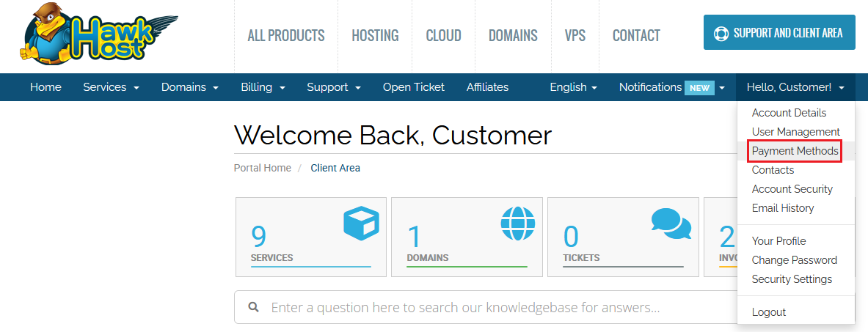Focus the knowledgebase search input field
Viewport: 868px width, 332px height.
(x=484, y=308)
